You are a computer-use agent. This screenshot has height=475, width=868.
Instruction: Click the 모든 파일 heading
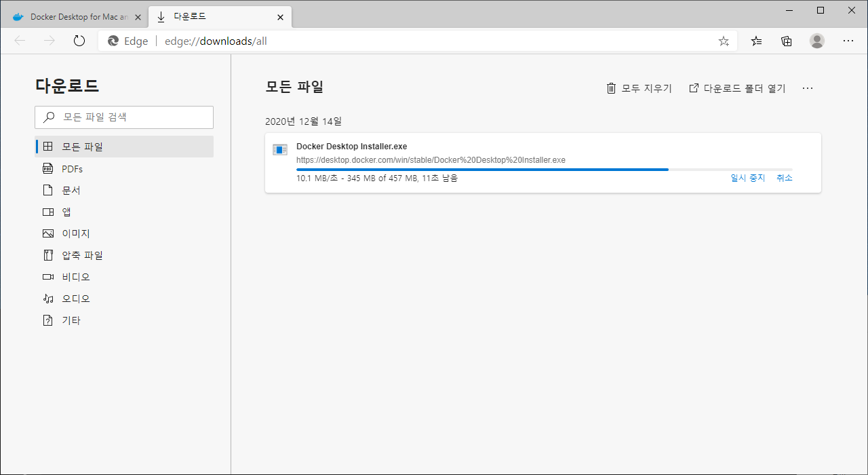(x=294, y=86)
